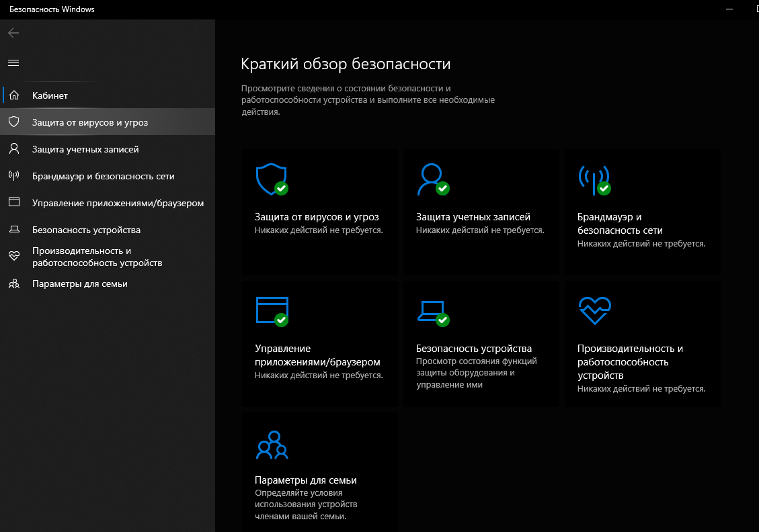Select Защита от вирусов и угроз sidebar item
The height and width of the screenshot is (532, 759).
(108, 122)
